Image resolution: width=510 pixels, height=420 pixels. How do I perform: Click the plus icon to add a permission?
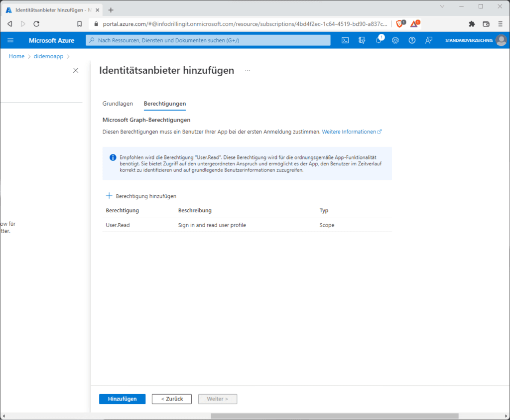(x=109, y=196)
